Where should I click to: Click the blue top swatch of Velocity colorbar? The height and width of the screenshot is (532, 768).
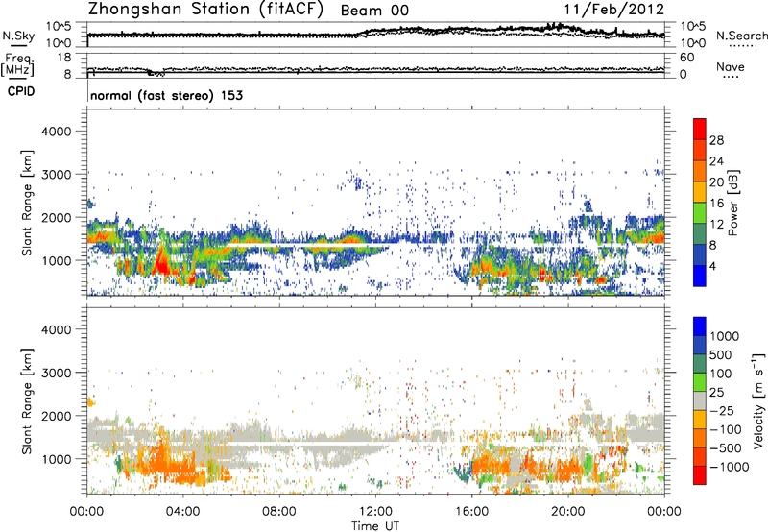[700, 326]
